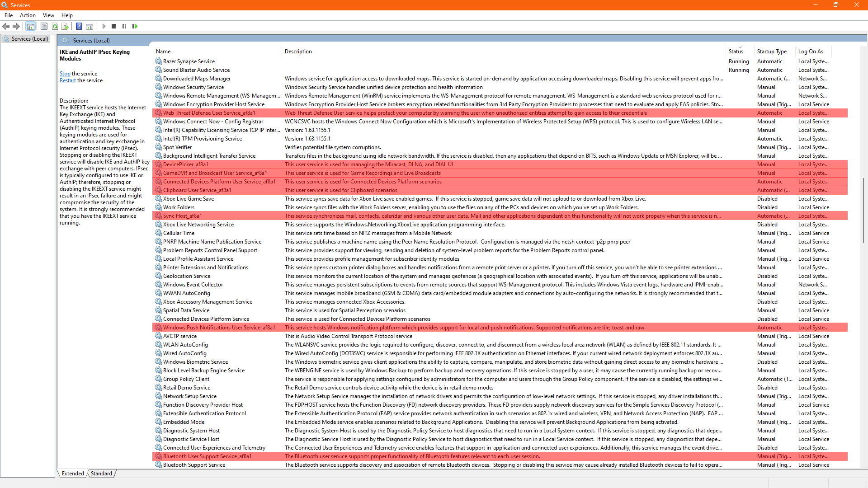Viewport: 868px width, 488px height.
Task: Click the gear icon beside Work Folders
Action: click(x=159, y=207)
